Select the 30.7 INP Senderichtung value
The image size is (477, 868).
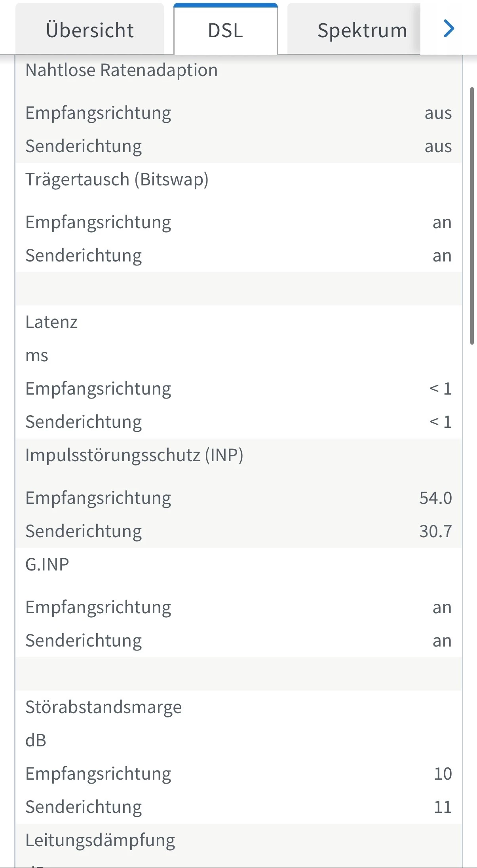pos(435,531)
